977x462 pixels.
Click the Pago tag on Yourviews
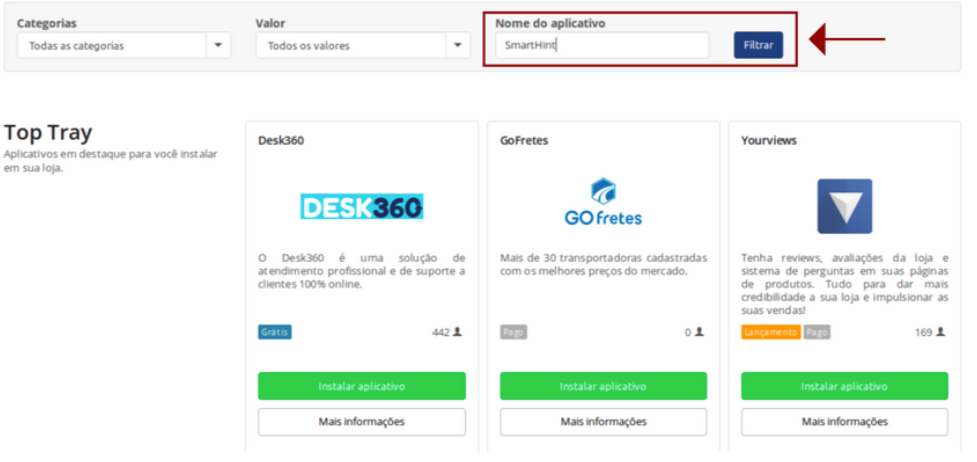pyautogui.click(x=817, y=332)
